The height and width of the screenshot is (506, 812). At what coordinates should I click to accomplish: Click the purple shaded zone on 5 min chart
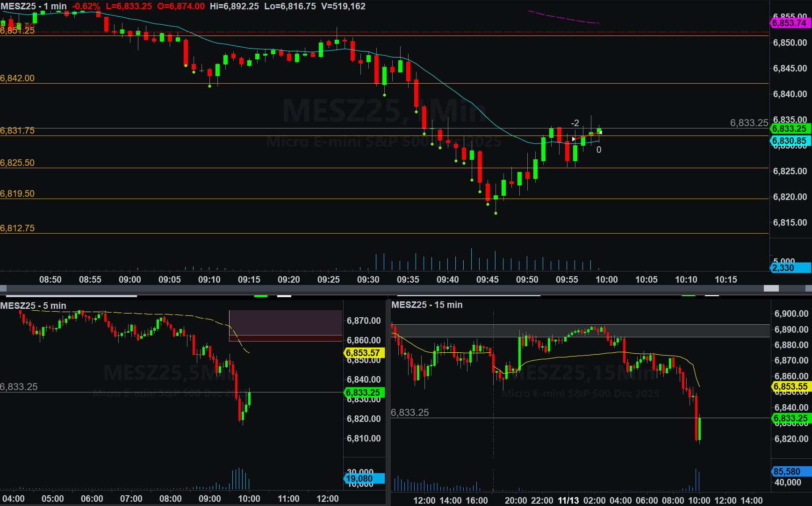pyautogui.click(x=285, y=322)
